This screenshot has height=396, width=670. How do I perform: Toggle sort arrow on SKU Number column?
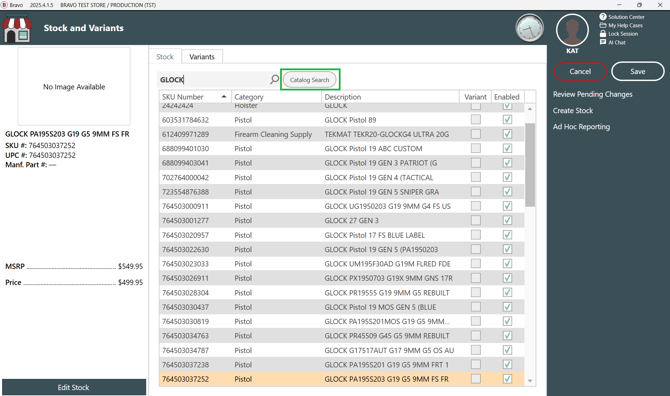click(223, 97)
